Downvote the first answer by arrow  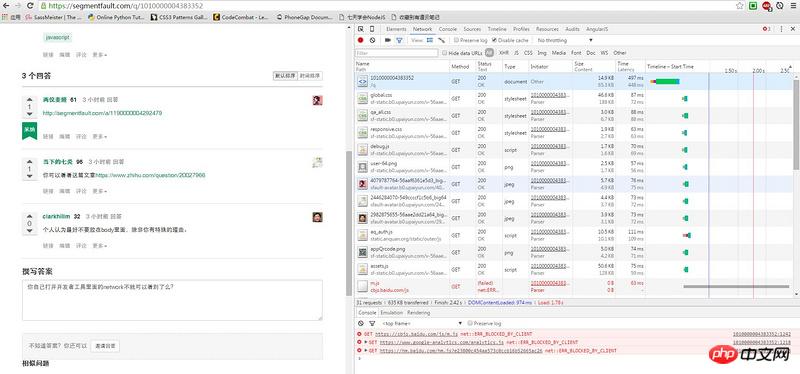click(x=30, y=114)
